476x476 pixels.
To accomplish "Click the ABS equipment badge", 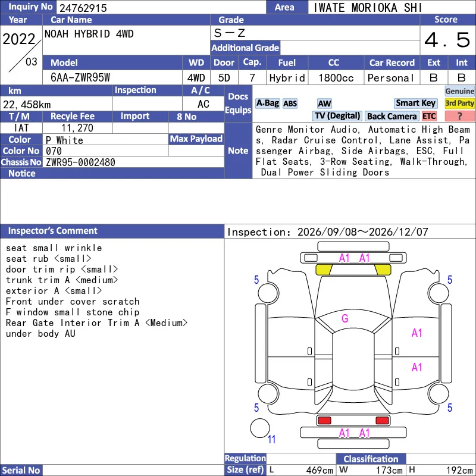I will (290, 104).
